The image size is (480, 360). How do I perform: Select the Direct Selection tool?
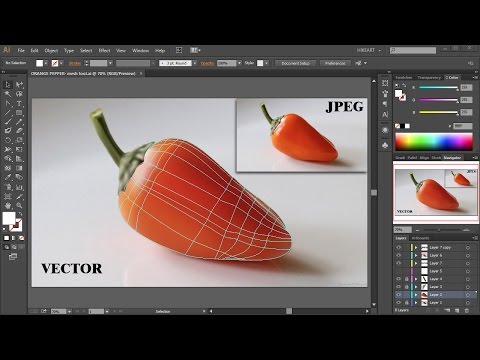19,85
